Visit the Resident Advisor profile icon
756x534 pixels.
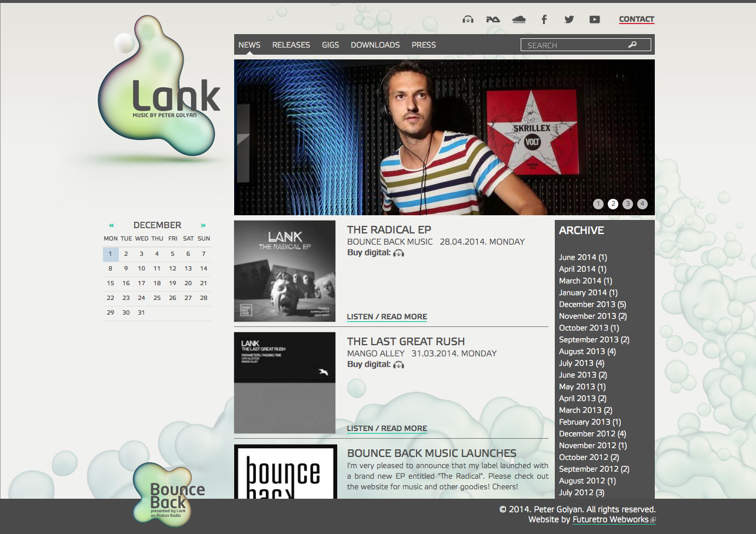tap(492, 19)
